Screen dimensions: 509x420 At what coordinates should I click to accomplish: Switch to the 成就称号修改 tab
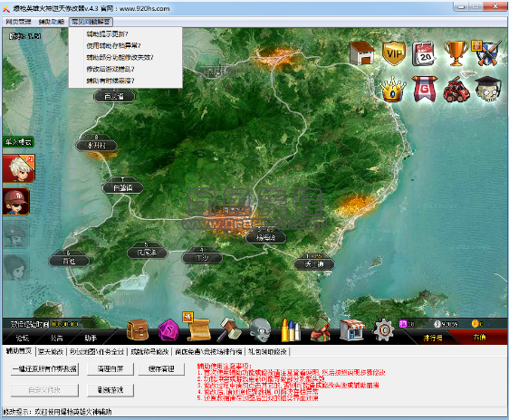[149, 351]
